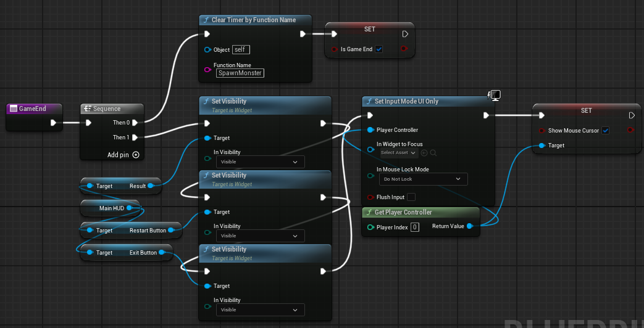Click the client-only monitor icon on Set Input Mode UI Only
Image resolution: width=644 pixels, height=328 pixels.
(x=494, y=96)
